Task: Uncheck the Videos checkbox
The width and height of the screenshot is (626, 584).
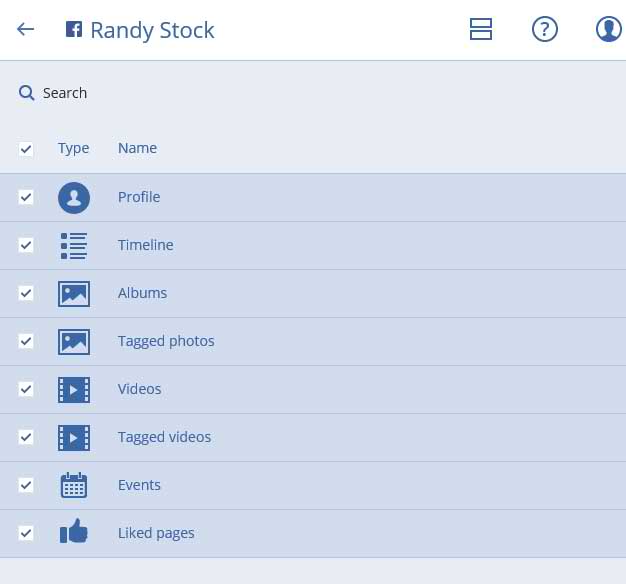Action: [26, 389]
